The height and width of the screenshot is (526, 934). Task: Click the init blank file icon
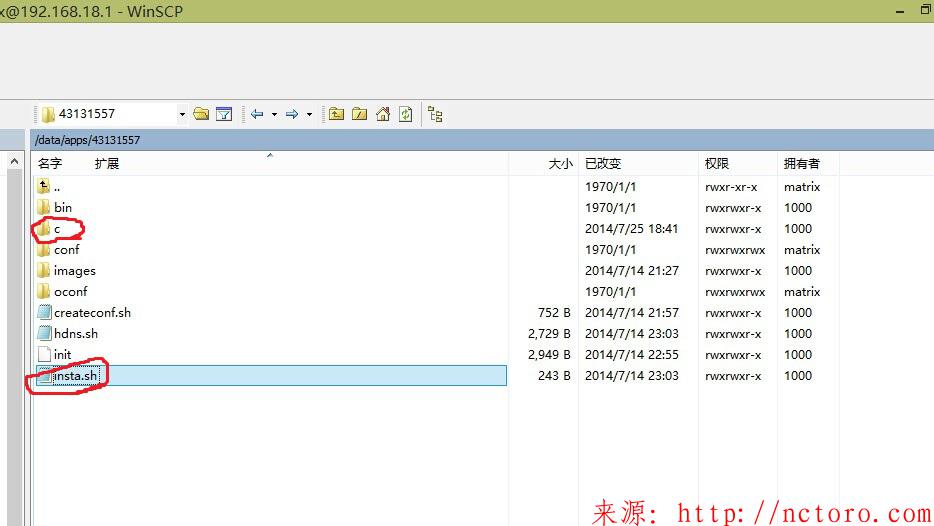point(44,354)
